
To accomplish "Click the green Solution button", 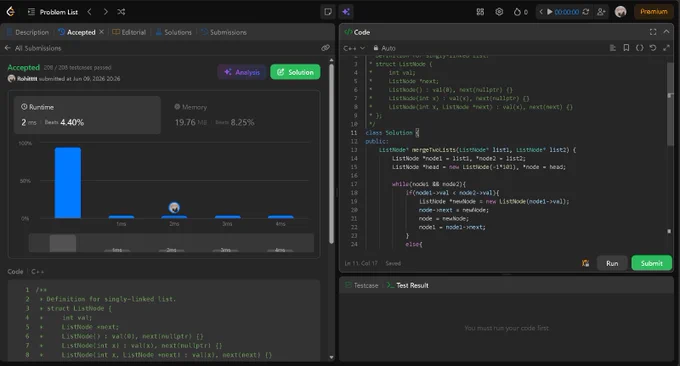I will coord(295,72).
